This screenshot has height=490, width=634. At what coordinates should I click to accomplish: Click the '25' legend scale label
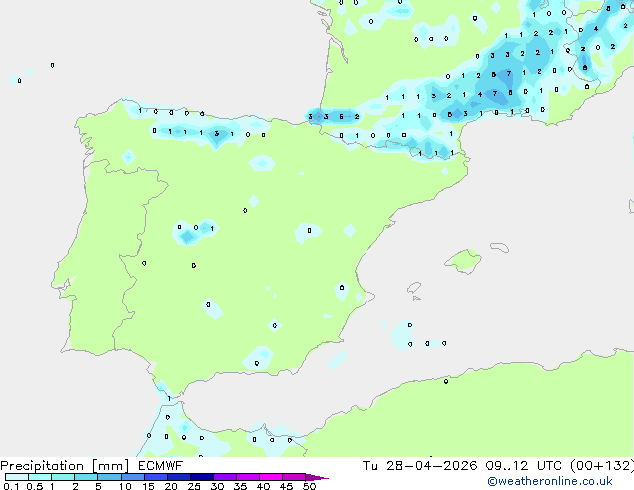pos(194,486)
